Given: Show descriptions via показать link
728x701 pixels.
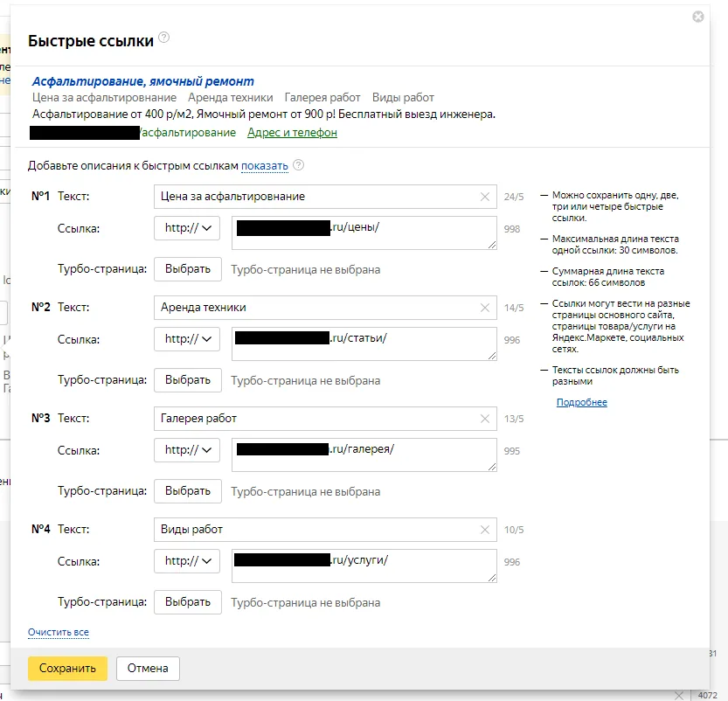Looking at the screenshot, I should coord(265,166).
